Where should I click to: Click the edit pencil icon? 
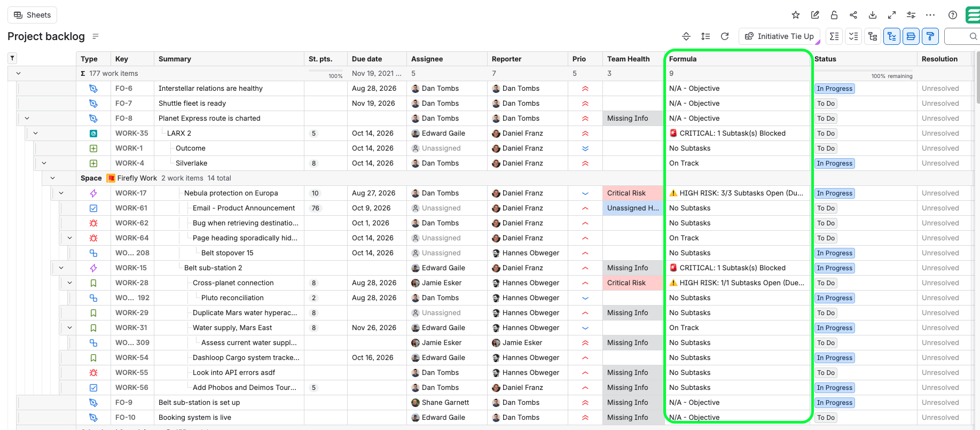pyautogui.click(x=815, y=15)
